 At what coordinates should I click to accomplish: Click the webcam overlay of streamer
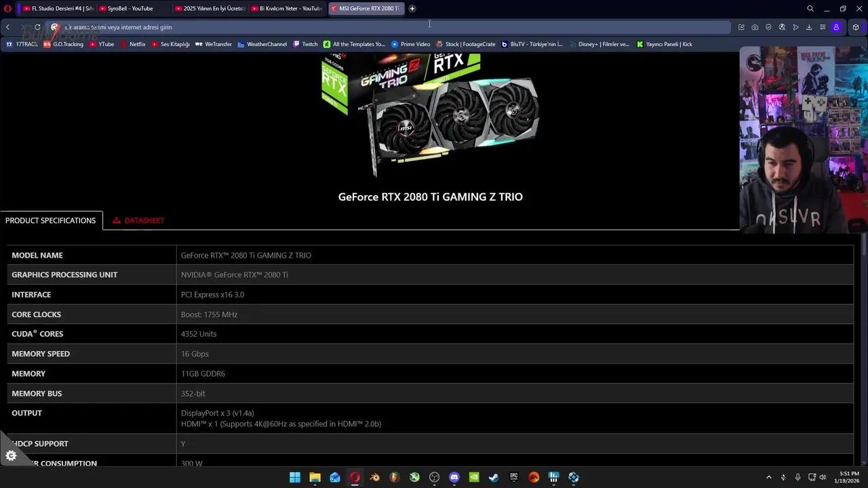804,140
